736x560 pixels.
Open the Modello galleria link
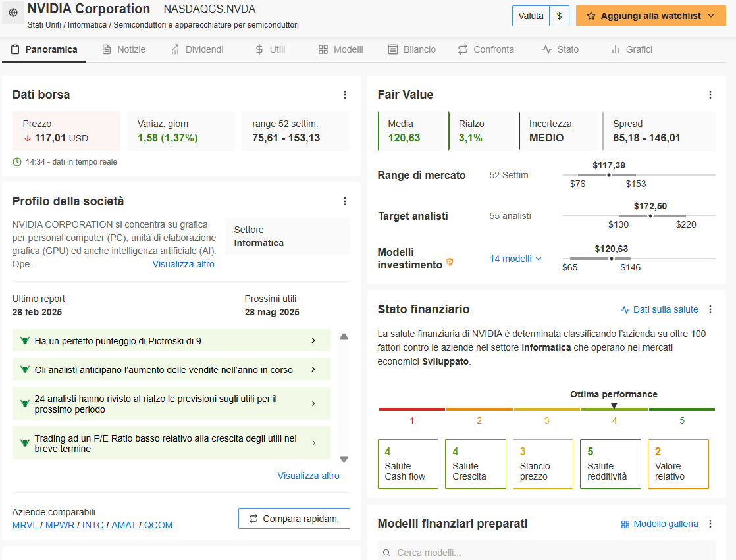[660, 524]
